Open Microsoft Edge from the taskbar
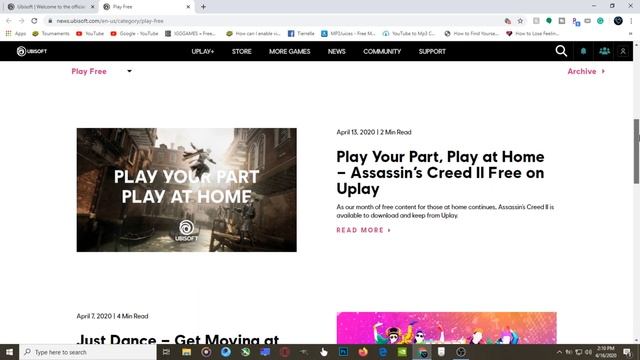This screenshot has width=640, height=360. pos(383,352)
